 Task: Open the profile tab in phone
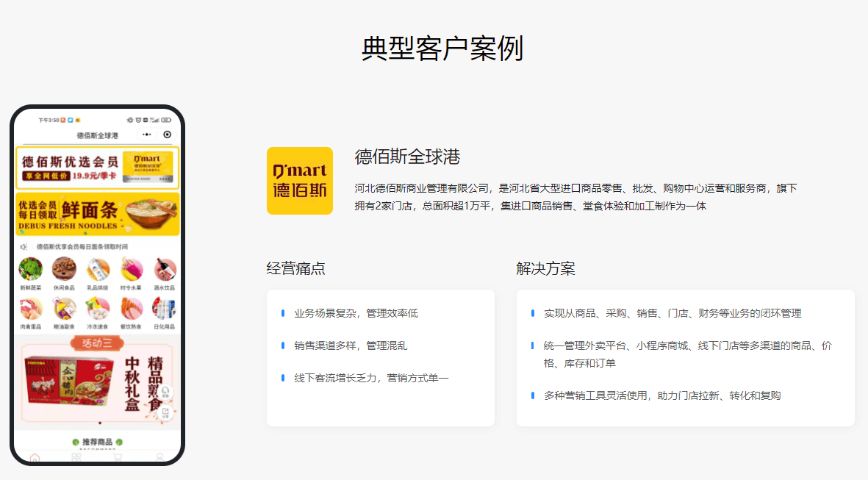click(x=159, y=456)
